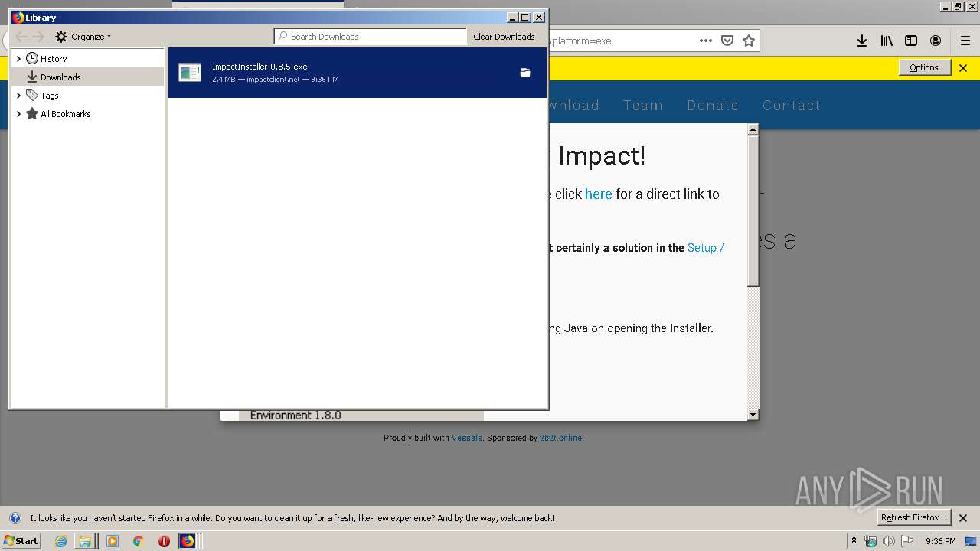Click the Search Downloads field
This screenshot has width=980, height=551.
tap(371, 37)
